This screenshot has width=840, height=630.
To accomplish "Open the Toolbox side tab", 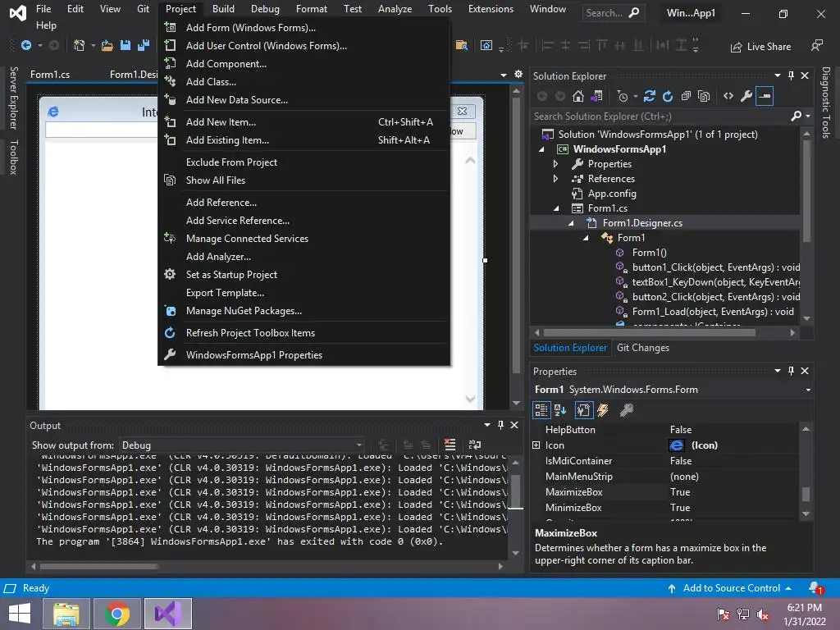I will (x=14, y=157).
